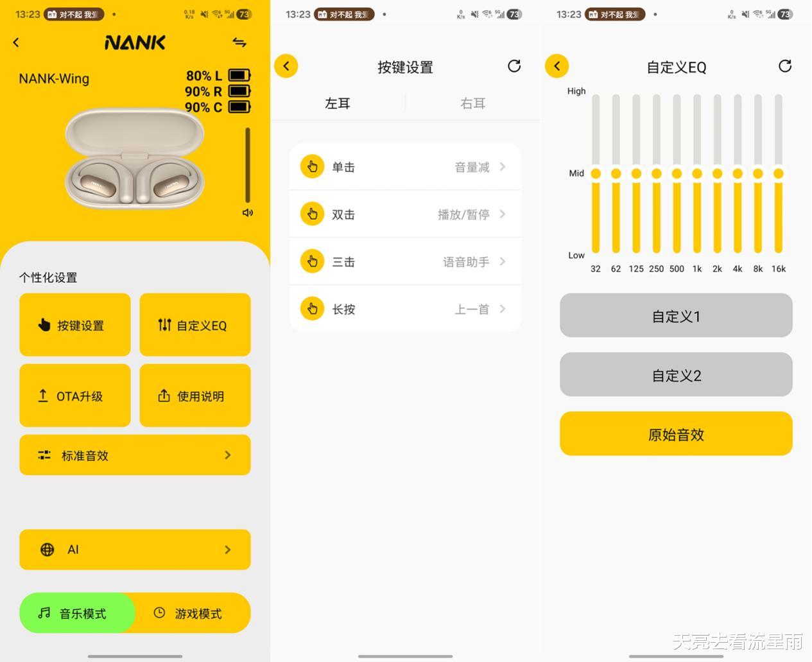This screenshot has height=662, width=812.
Task: Go back from the 按键设置 screen
Action: 286,66
